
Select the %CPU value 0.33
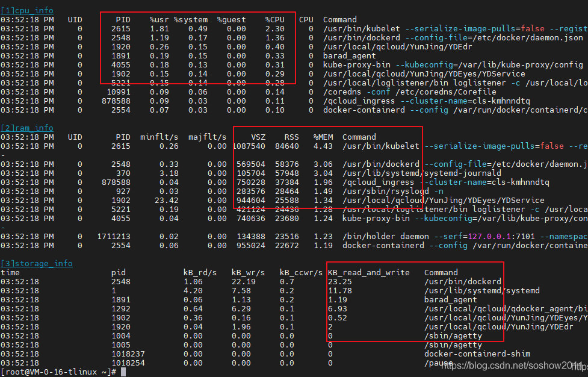(275, 56)
